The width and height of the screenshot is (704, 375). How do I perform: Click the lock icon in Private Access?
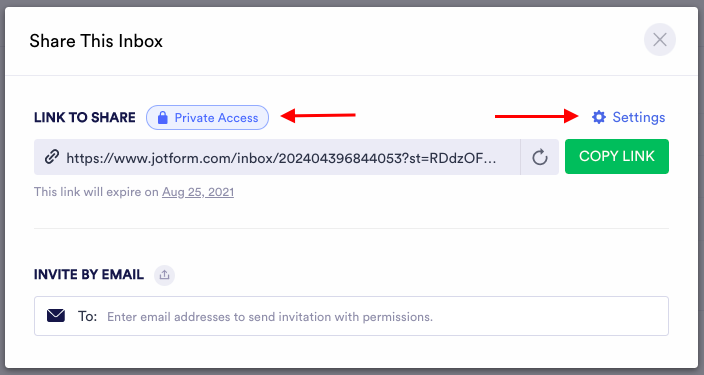[163, 118]
